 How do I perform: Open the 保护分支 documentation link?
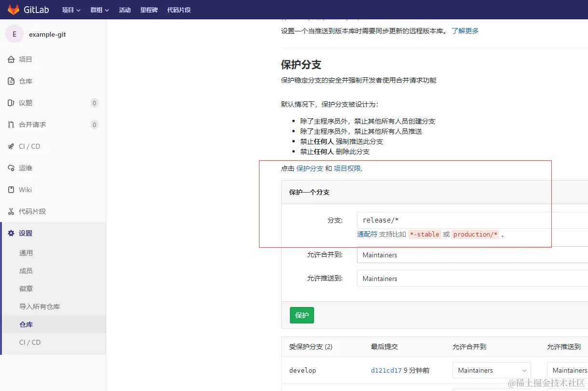coord(310,168)
